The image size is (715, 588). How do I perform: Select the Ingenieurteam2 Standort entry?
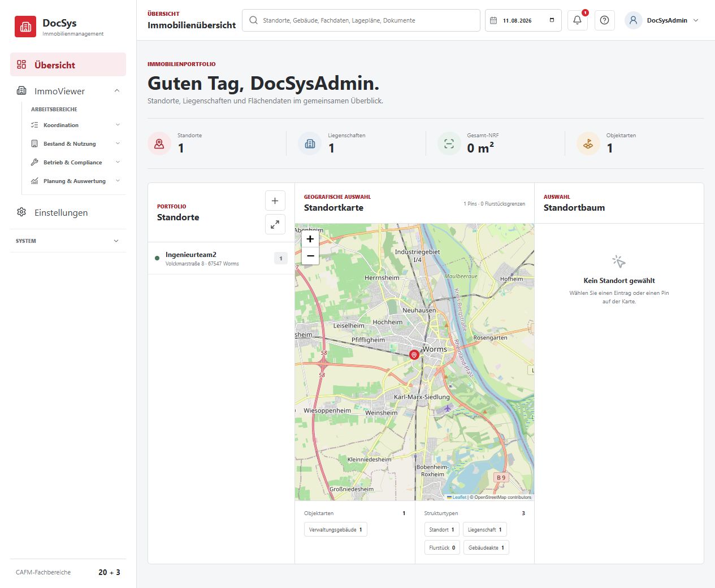point(221,259)
